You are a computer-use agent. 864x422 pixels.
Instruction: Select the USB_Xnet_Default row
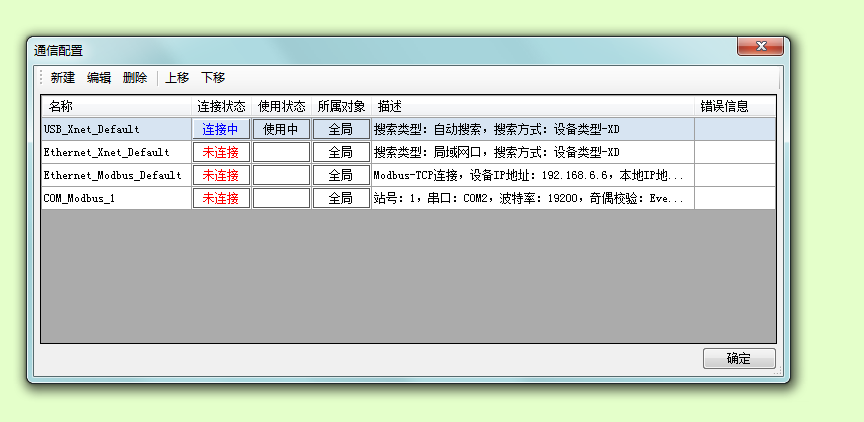[92, 129]
